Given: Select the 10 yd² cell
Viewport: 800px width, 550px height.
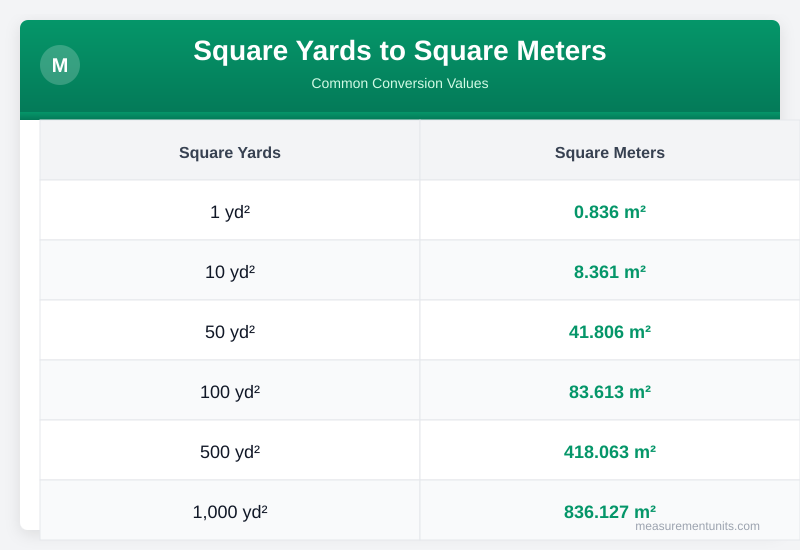Looking at the screenshot, I should [x=230, y=270].
